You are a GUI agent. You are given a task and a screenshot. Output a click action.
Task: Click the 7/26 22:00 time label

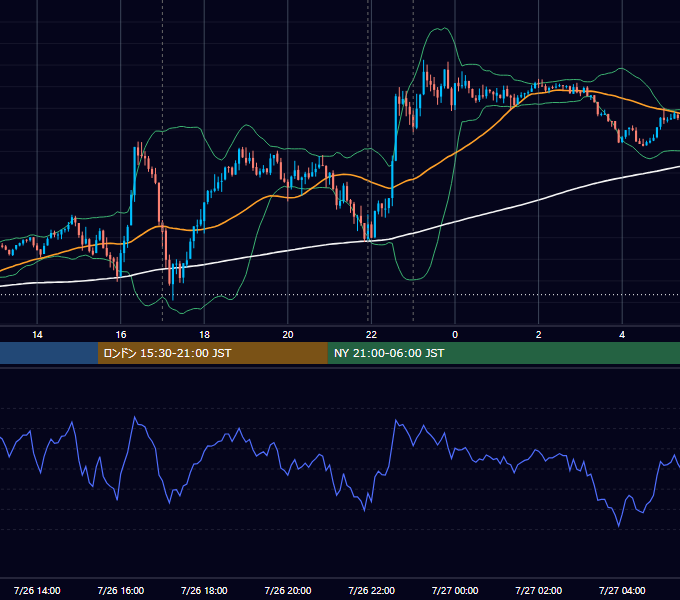[372, 590]
